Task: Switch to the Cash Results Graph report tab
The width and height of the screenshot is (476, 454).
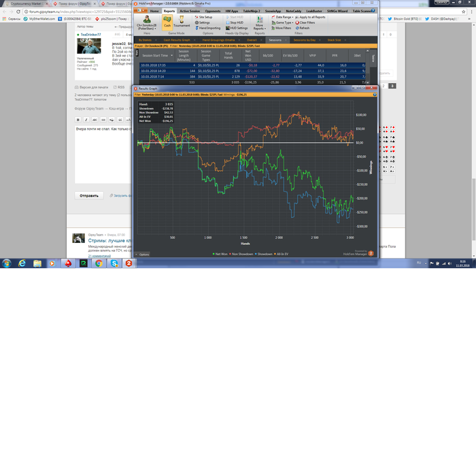Action: (177, 40)
